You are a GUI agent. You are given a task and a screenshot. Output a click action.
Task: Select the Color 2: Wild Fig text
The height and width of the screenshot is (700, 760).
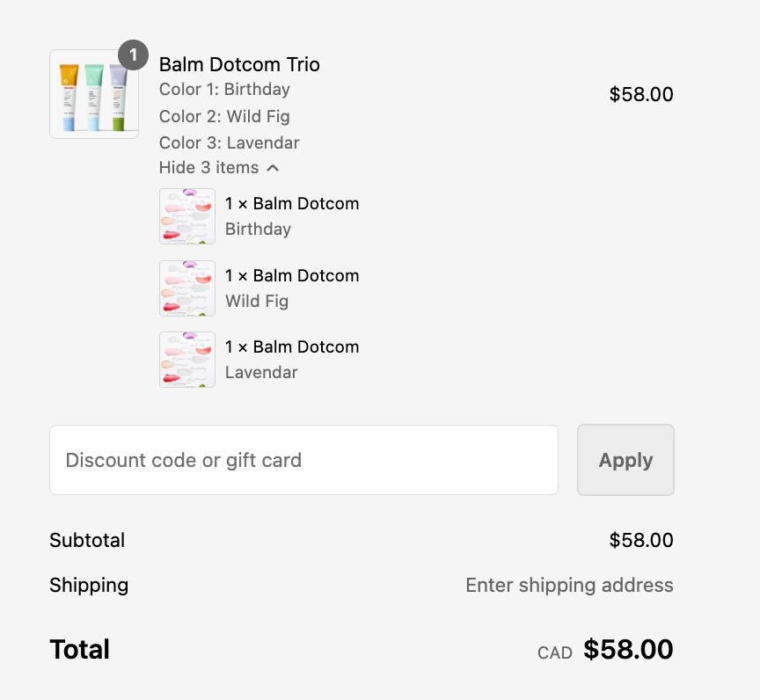tap(224, 116)
